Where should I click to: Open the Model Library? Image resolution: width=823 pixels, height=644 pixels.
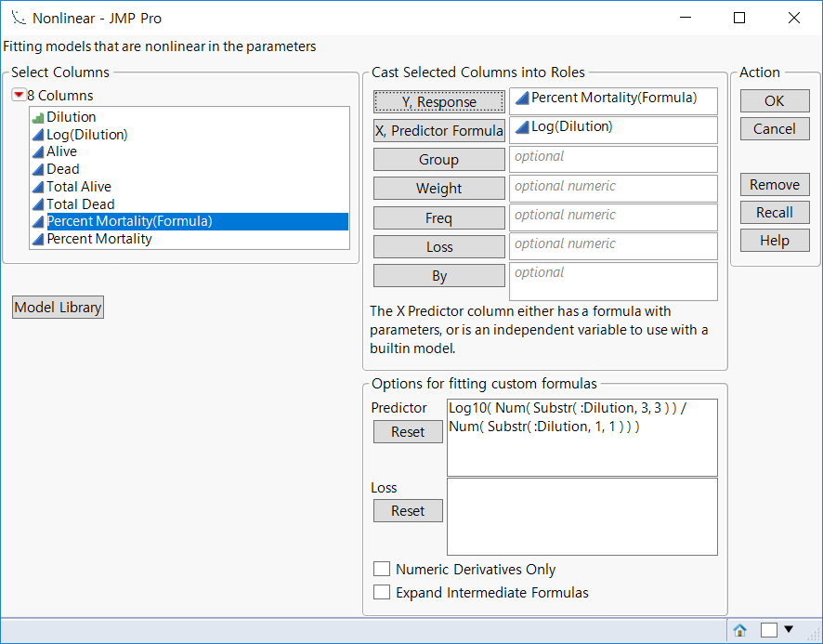[x=58, y=308]
